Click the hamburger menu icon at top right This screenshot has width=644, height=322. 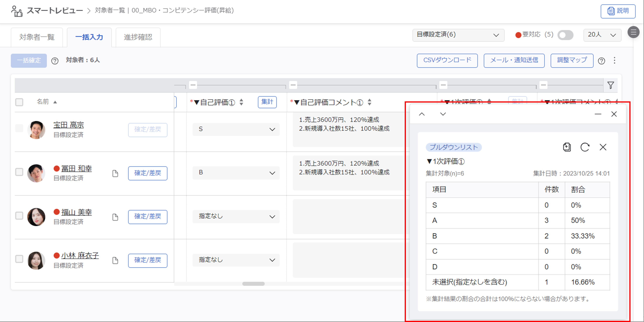tap(633, 32)
